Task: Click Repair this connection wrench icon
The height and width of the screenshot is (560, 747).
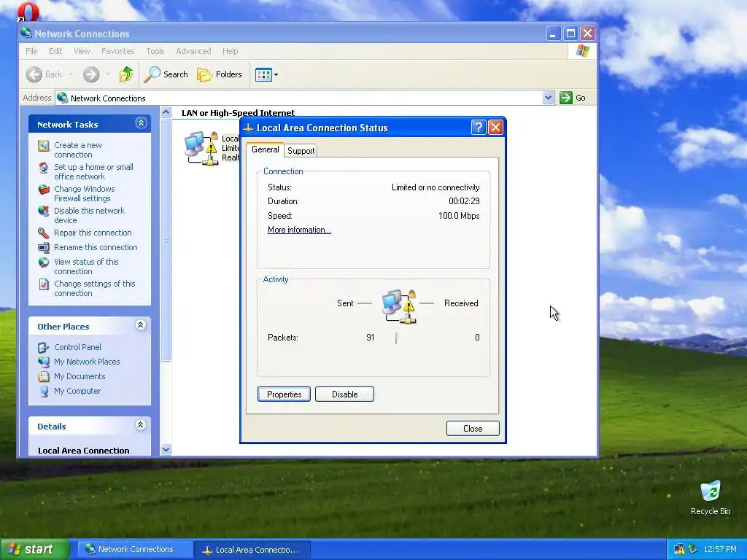Action: 43,233
